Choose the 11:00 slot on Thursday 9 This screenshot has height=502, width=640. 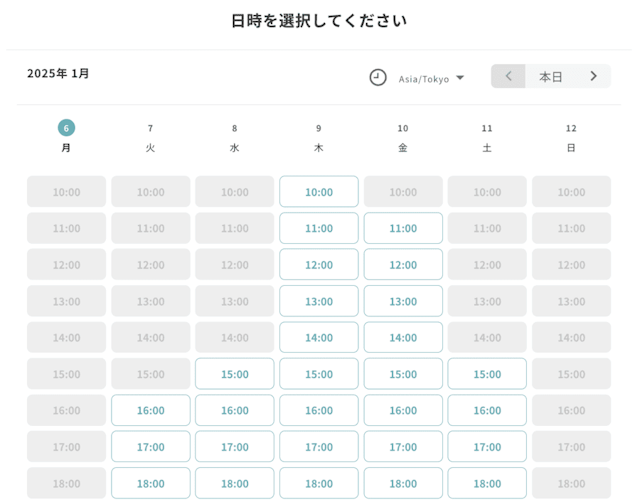tap(319, 228)
